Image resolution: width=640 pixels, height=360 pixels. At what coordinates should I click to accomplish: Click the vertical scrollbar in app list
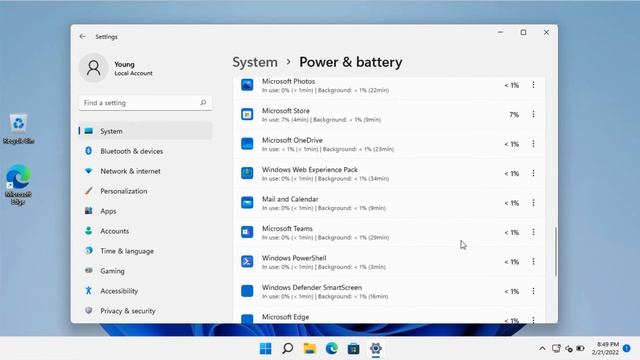[556, 251]
